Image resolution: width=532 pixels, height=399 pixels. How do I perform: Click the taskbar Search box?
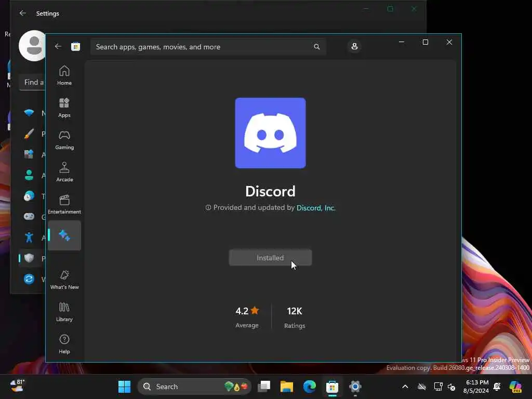[194, 387]
